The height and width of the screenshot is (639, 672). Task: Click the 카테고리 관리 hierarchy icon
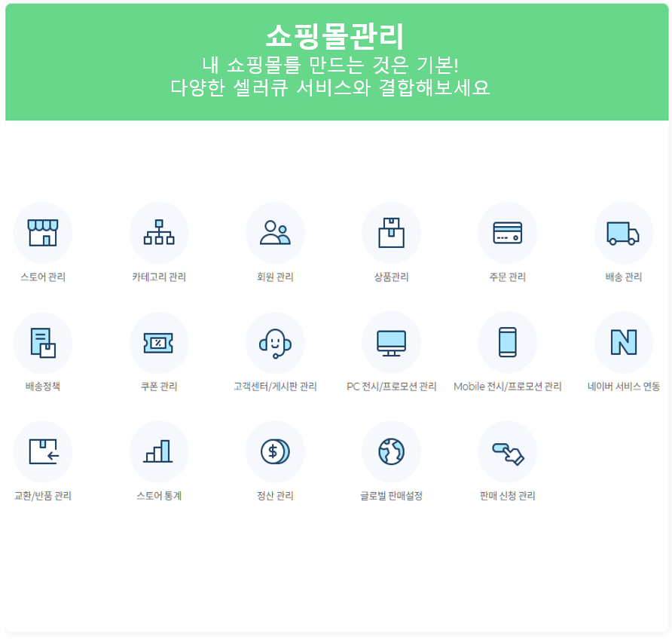point(159,233)
